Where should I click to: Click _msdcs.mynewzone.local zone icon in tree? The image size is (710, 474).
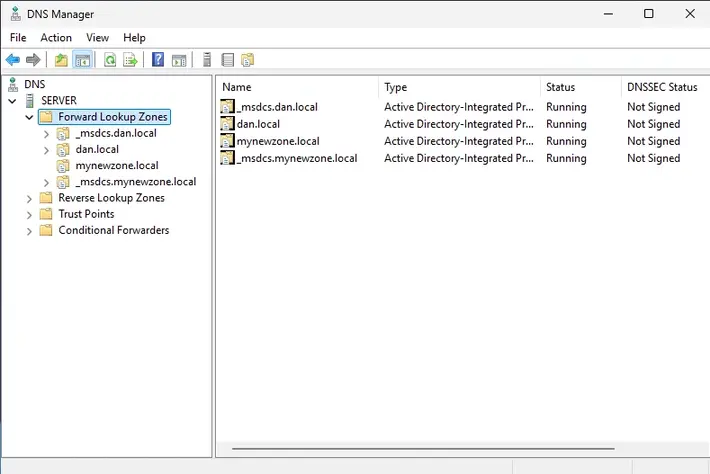63,182
